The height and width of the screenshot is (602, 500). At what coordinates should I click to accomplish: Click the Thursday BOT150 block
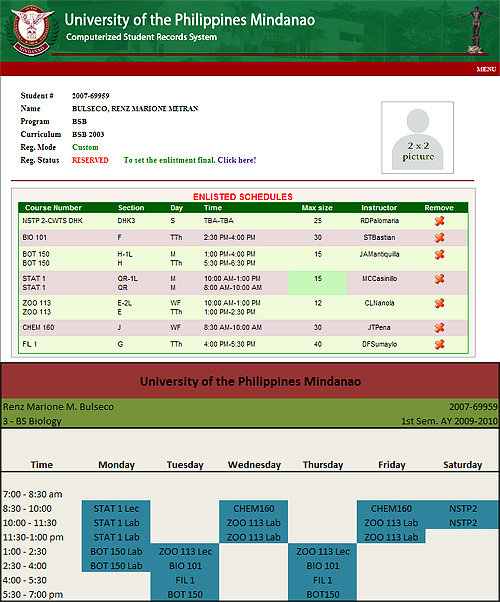coord(323,594)
